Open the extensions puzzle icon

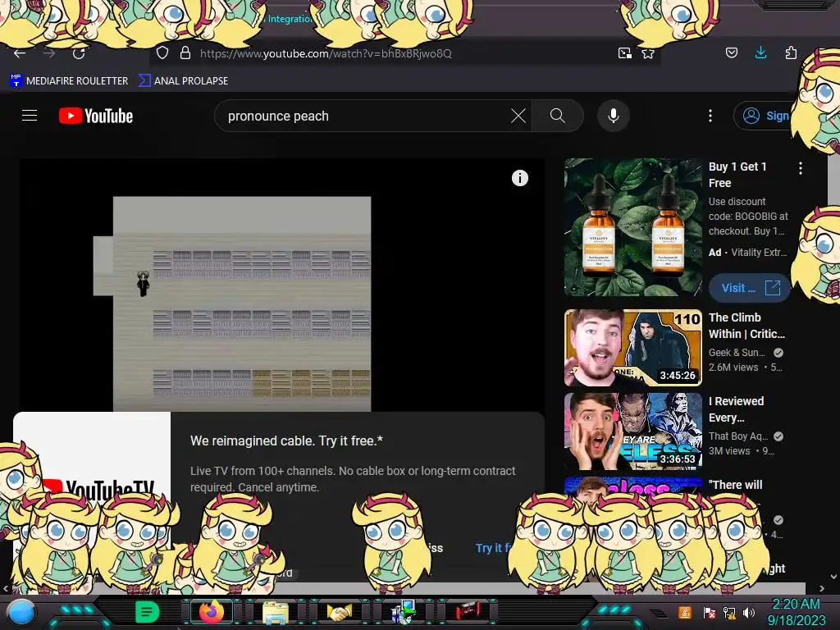pyautogui.click(x=791, y=52)
